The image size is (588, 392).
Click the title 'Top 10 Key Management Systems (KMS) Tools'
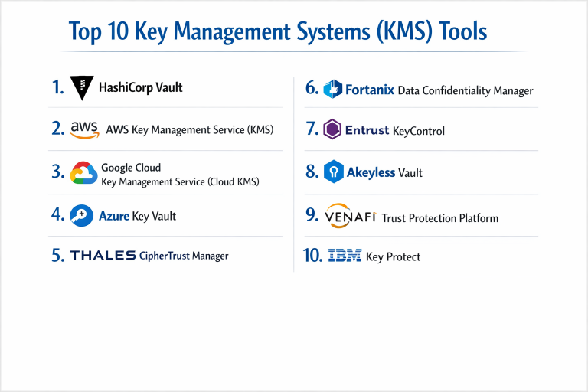278,31
